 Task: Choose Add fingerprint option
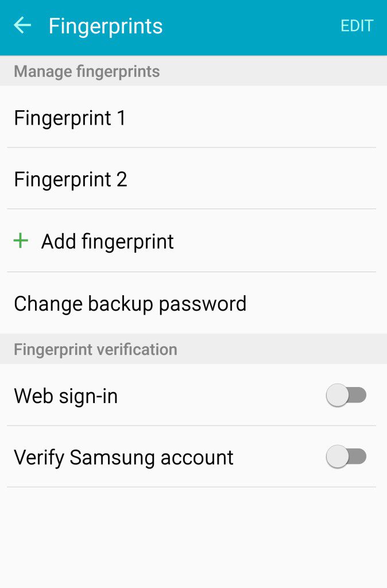(107, 241)
